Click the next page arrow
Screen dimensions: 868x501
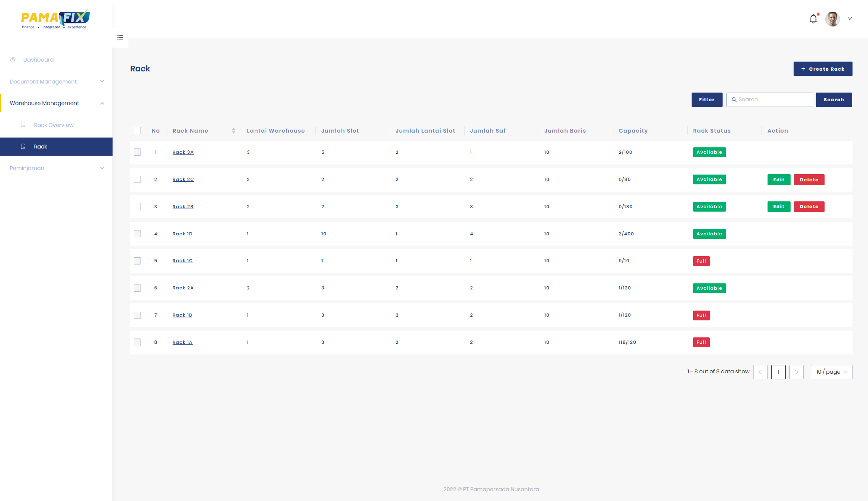point(796,372)
